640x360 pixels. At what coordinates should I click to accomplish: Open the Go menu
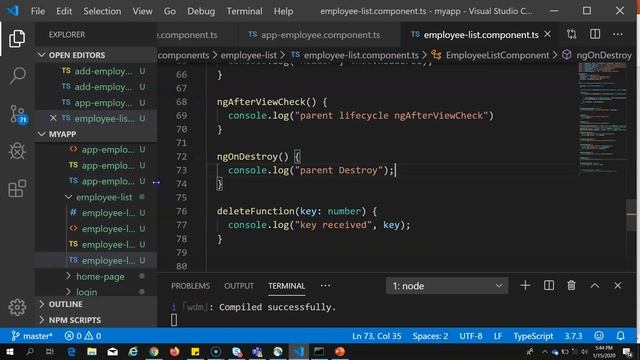coord(170,11)
